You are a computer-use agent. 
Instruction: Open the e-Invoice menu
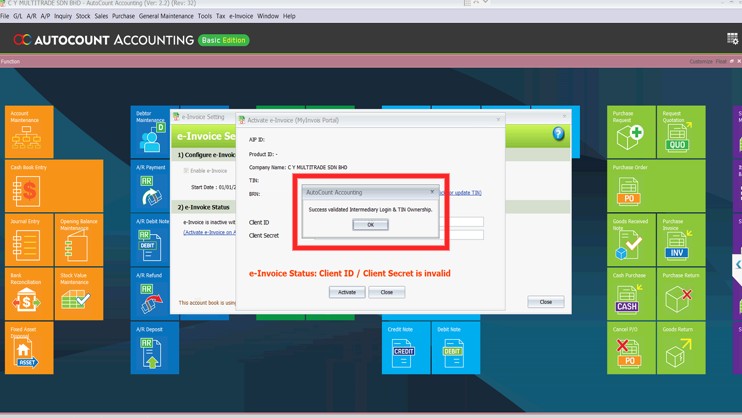tap(241, 16)
